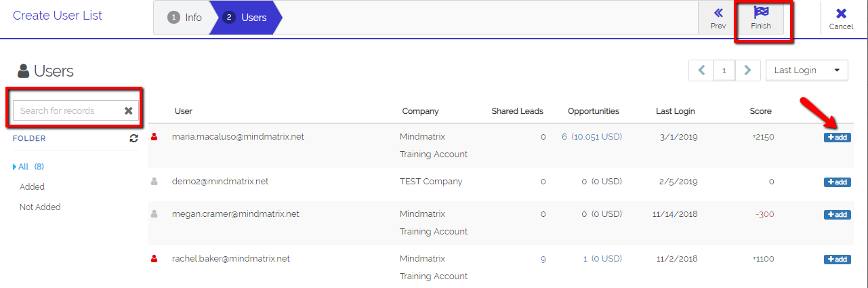Switch to the Info step tab

[184, 18]
